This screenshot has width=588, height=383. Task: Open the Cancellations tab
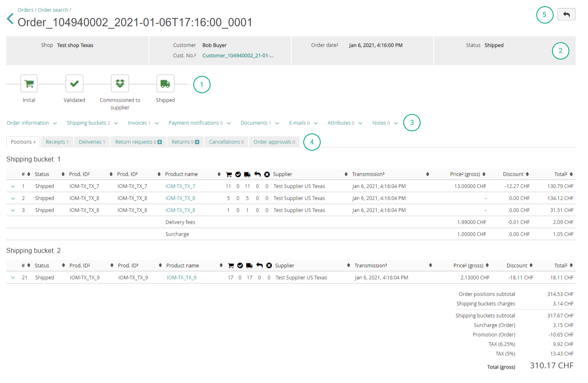click(226, 141)
